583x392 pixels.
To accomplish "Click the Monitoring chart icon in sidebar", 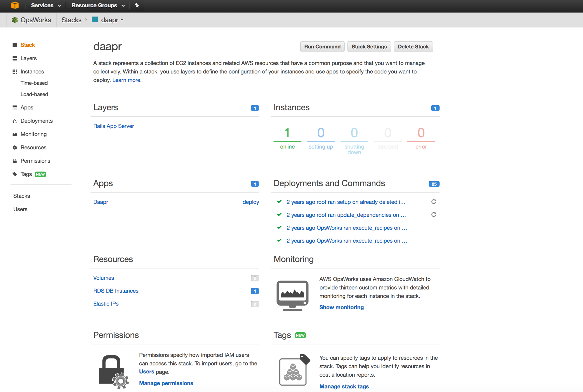I will 15,134.
